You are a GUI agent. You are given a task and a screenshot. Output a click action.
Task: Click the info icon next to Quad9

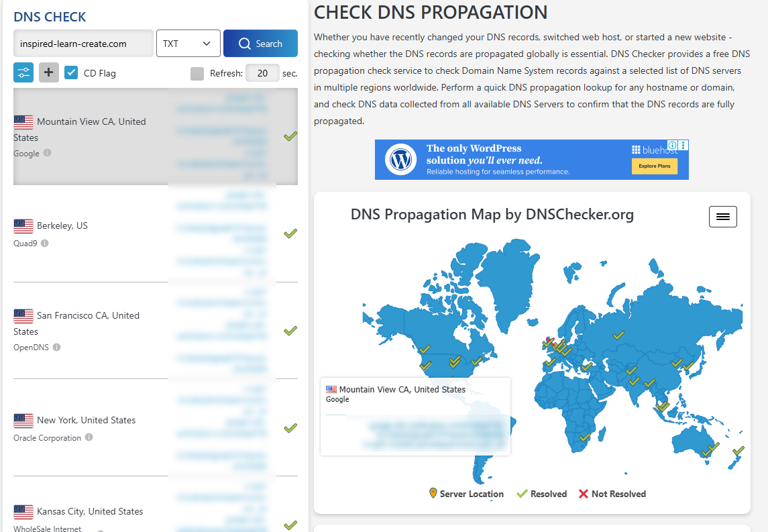tap(44, 243)
